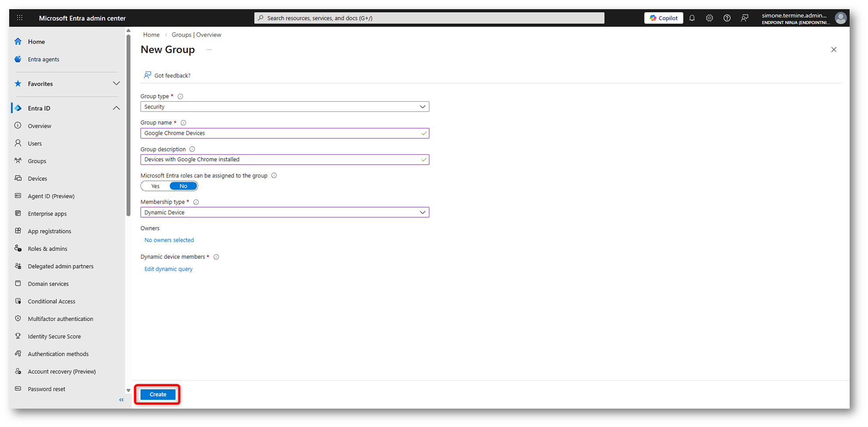Click the Roles & admins icon
The image size is (868, 427).
[18, 248]
